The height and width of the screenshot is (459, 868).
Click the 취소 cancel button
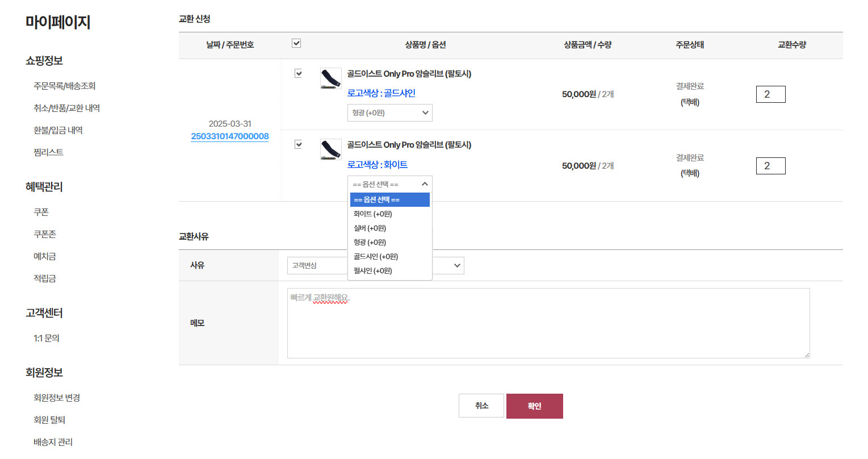[x=481, y=406]
